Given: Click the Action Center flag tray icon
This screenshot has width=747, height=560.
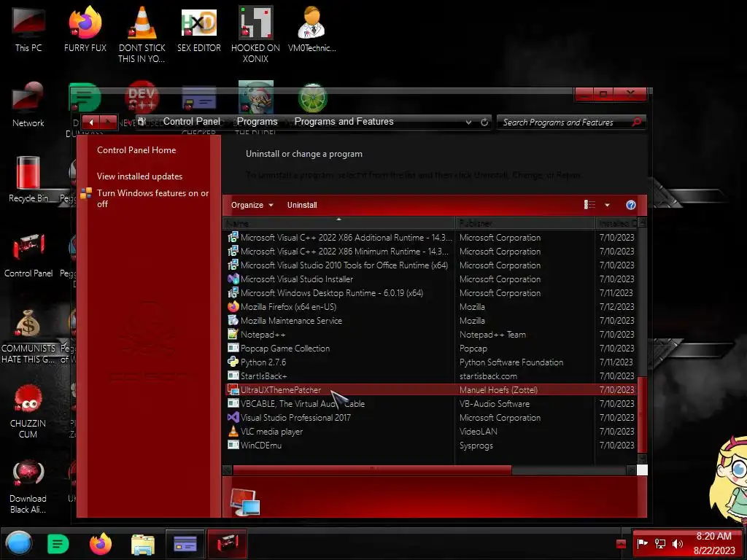Looking at the screenshot, I should [642, 543].
